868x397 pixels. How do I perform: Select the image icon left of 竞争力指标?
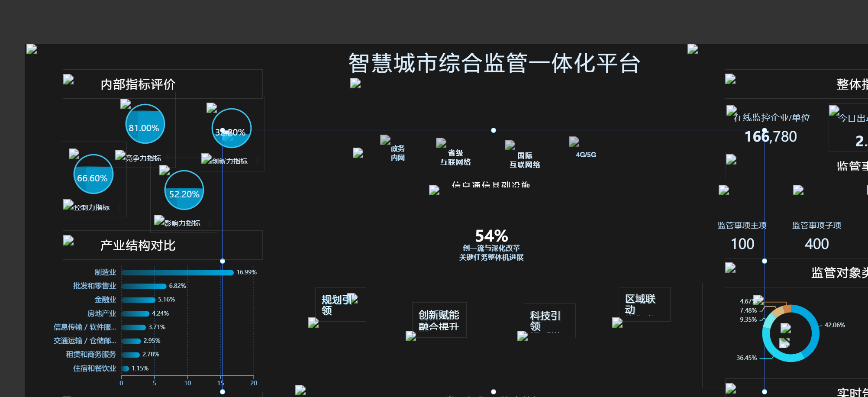click(x=120, y=155)
